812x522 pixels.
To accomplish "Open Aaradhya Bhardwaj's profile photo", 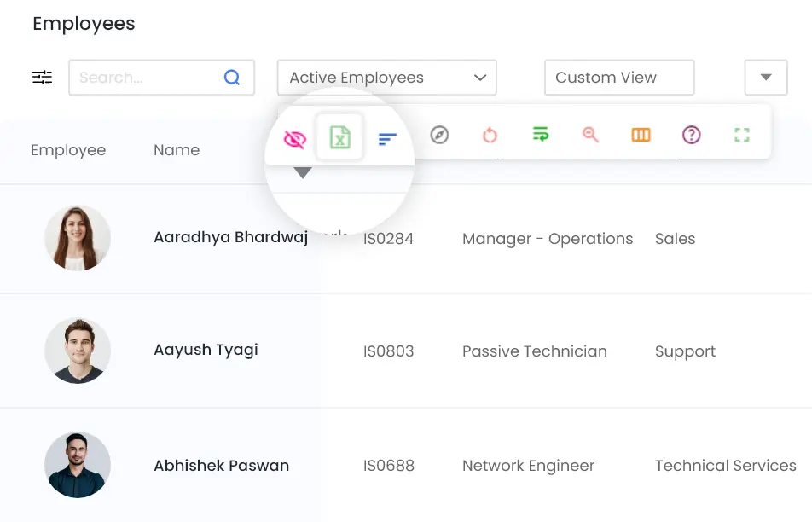I will (x=78, y=238).
